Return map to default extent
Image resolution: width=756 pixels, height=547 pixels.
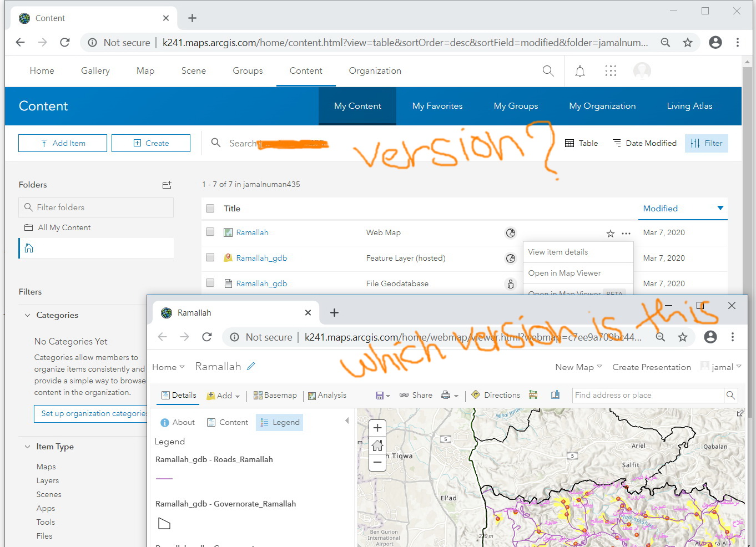[377, 445]
